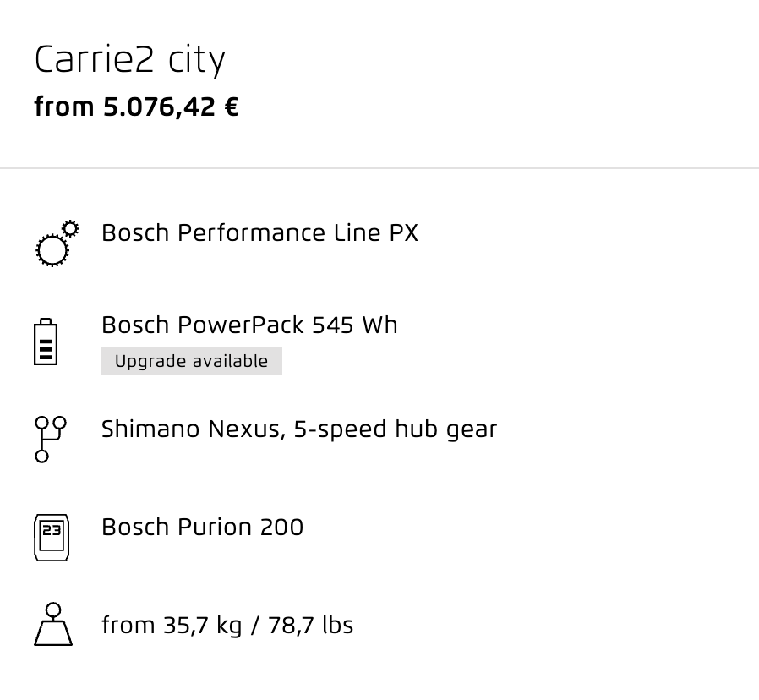Click the Upgrade available badge

click(x=192, y=361)
